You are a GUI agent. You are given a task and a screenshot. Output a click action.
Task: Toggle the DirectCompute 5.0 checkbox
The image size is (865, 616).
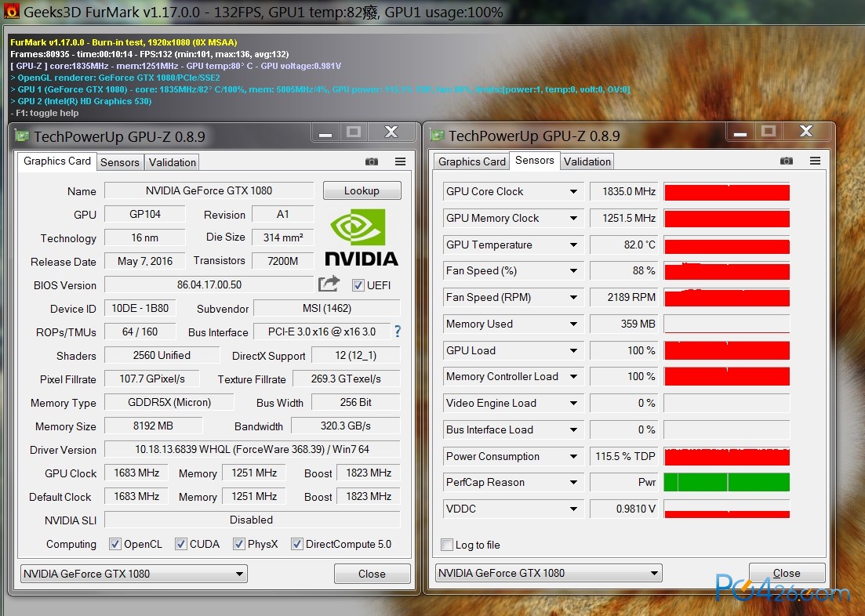(296, 544)
